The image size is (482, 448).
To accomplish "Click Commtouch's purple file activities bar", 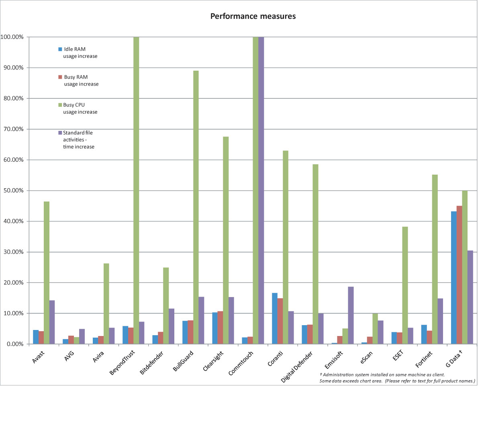I will click(261, 190).
